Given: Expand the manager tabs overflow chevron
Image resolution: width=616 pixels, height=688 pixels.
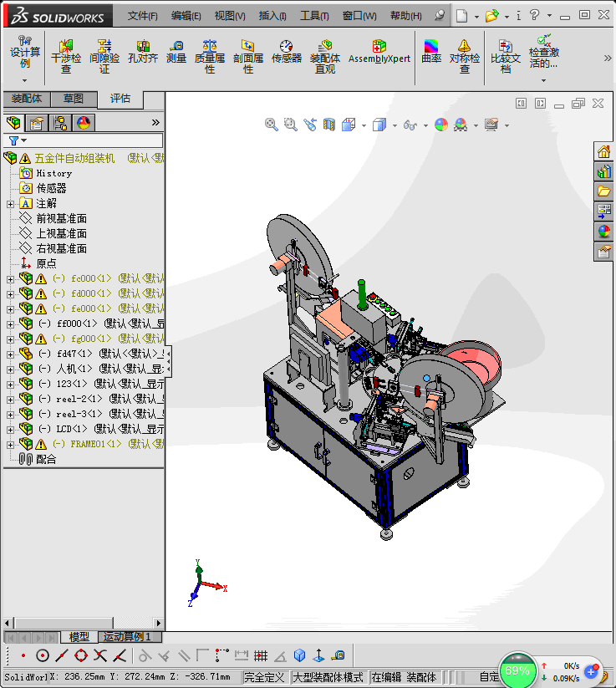Looking at the screenshot, I should click(x=155, y=122).
